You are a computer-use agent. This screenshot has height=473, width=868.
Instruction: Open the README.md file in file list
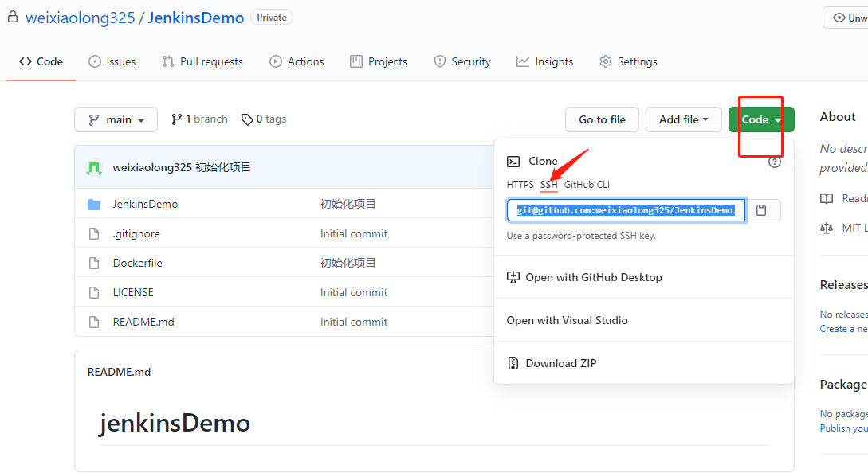(x=143, y=322)
